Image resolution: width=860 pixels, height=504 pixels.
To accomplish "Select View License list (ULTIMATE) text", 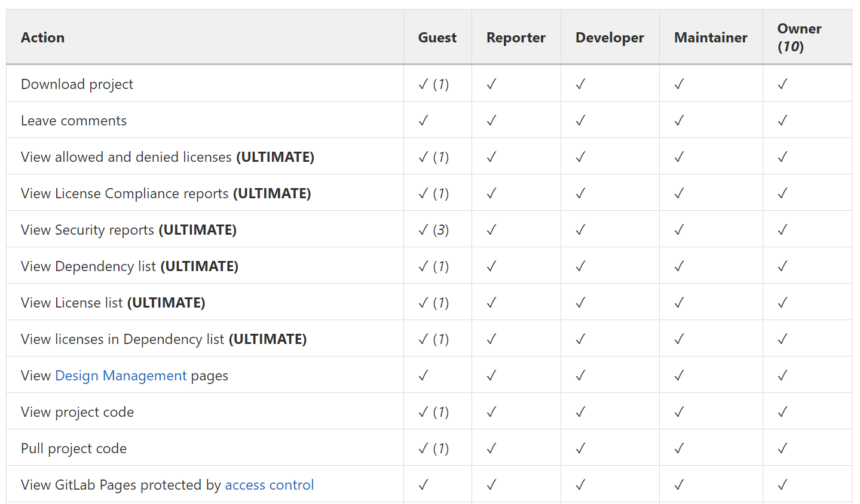I will (x=113, y=303).
